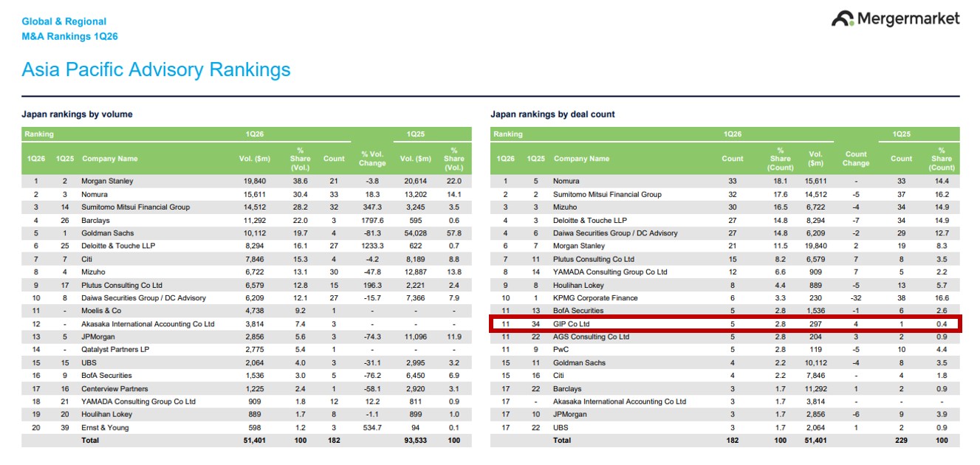Select Company Name header in deal count table

[x=581, y=159]
